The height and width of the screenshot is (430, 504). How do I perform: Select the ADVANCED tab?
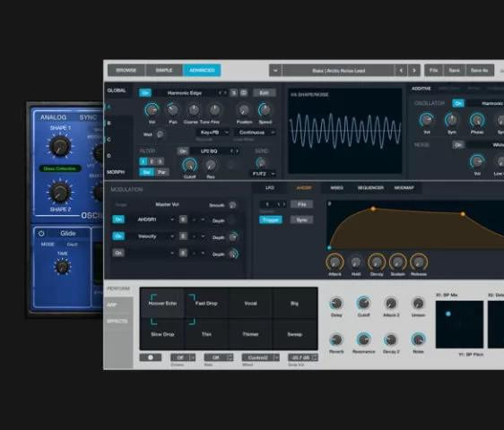pyautogui.click(x=202, y=70)
